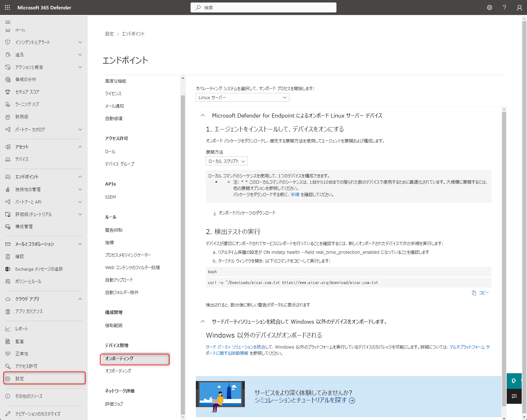Viewport: 527px width, 420px height.
Task: Collapse the クラウド アプリ section chevron
Action: (x=80, y=299)
